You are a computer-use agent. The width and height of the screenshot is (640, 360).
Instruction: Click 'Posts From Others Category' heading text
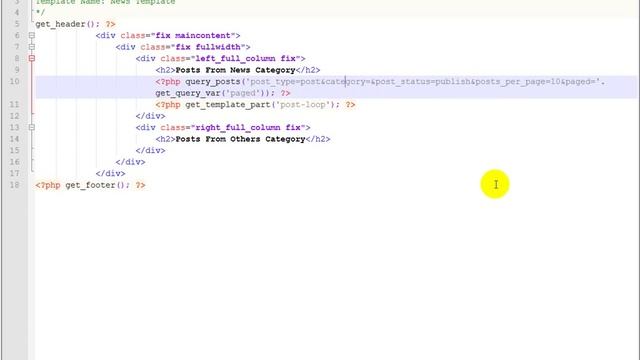coord(240,139)
